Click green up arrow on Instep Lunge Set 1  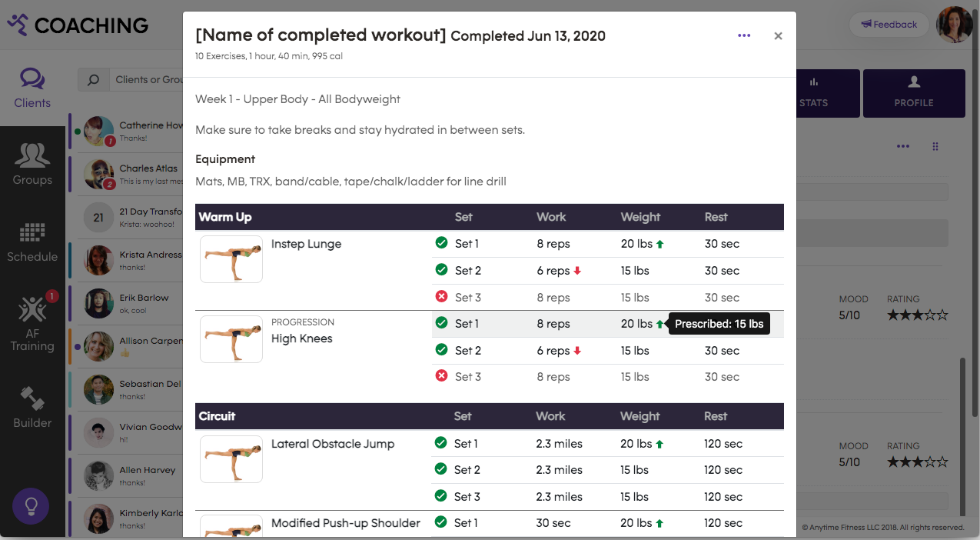point(659,244)
